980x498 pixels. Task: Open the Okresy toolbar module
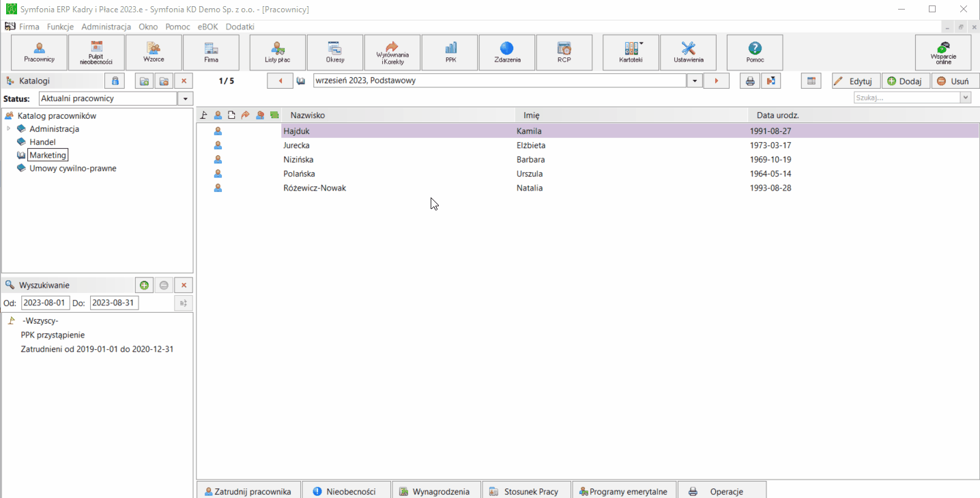coord(335,53)
